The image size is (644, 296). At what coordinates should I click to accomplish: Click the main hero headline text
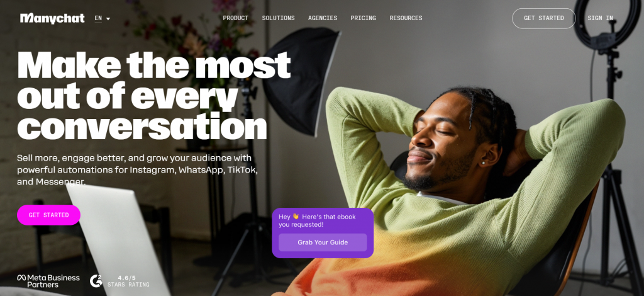point(154,96)
